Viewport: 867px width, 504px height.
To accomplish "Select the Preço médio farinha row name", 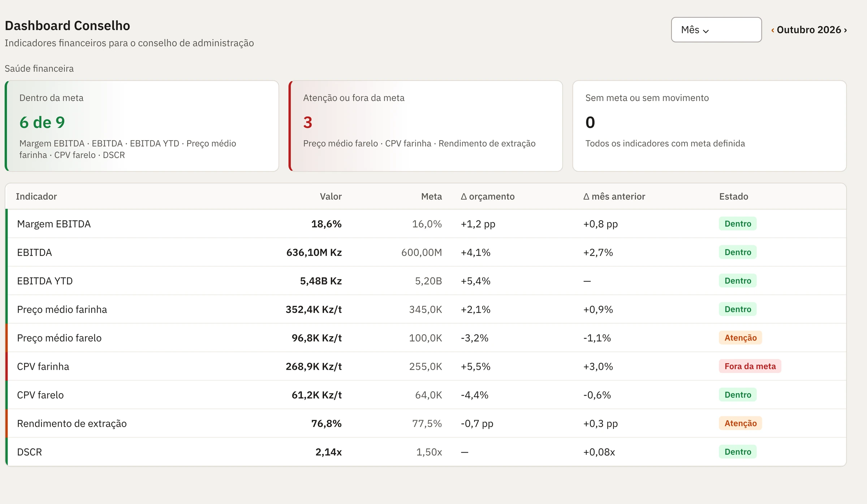I will pyautogui.click(x=62, y=309).
